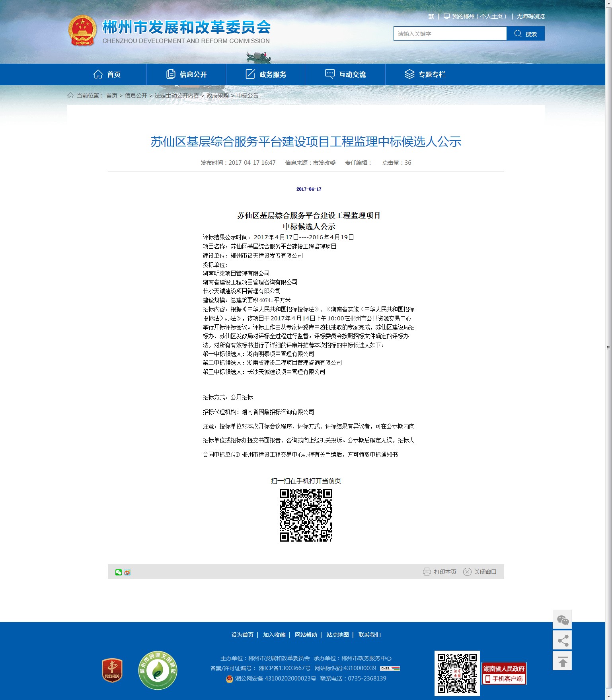612x700 pixels.
Task: Share to Weibo via share bar icon
Action: (127, 572)
